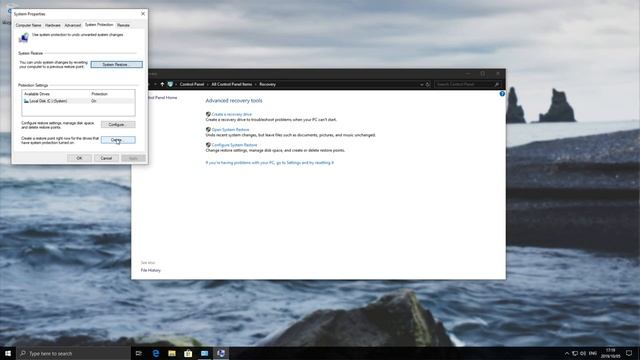The width and height of the screenshot is (640, 360).
Task: Click volume icon in system tray
Action: click(583, 353)
